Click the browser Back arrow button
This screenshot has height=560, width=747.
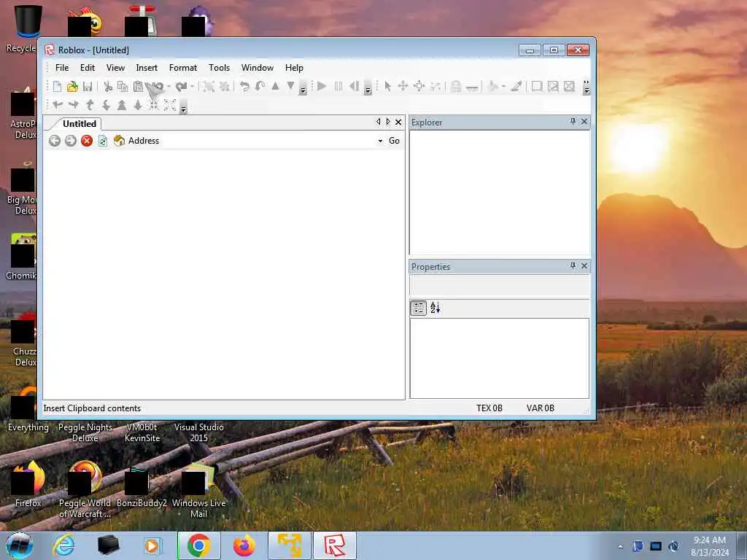pos(55,141)
